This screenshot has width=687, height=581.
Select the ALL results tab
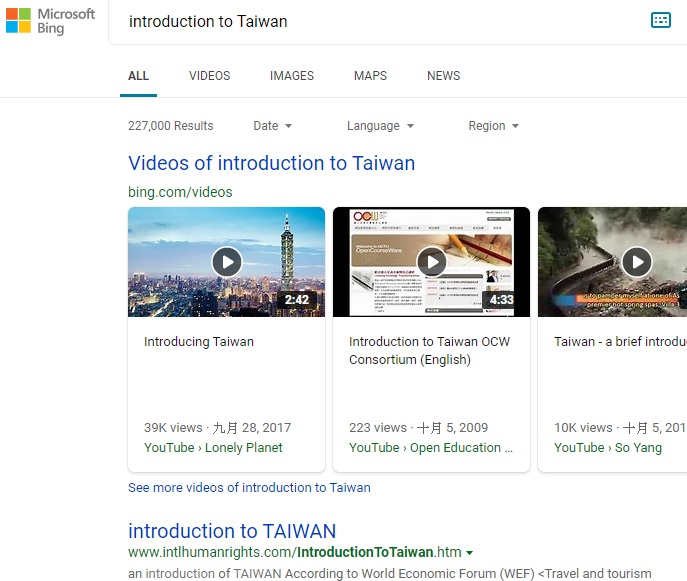click(138, 76)
